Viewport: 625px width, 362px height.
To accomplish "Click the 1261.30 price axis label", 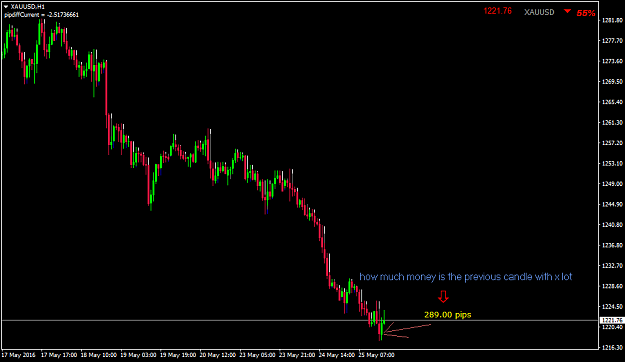I will click(x=613, y=122).
